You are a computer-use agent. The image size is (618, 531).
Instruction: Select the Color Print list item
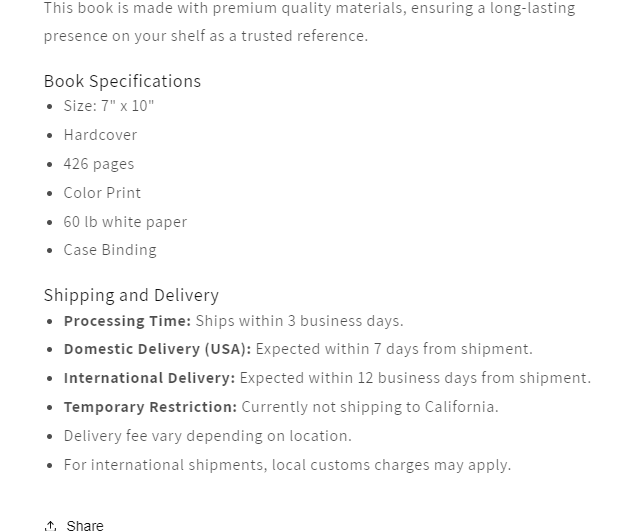(102, 193)
